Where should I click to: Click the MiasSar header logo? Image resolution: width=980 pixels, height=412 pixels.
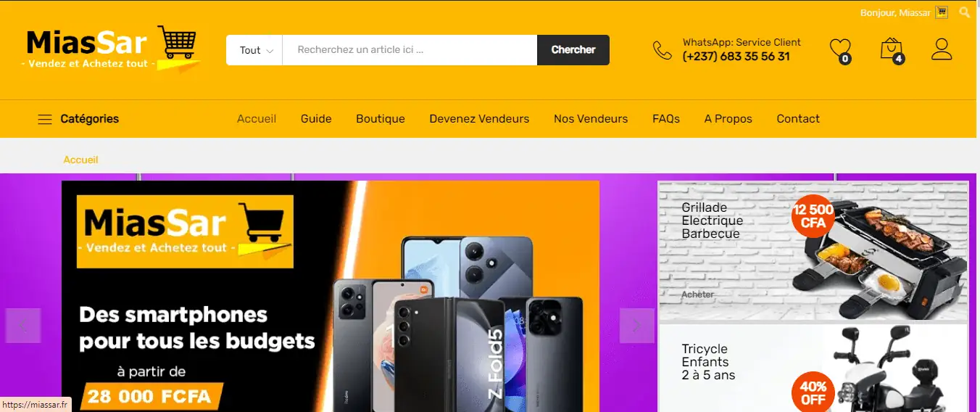coord(111,50)
